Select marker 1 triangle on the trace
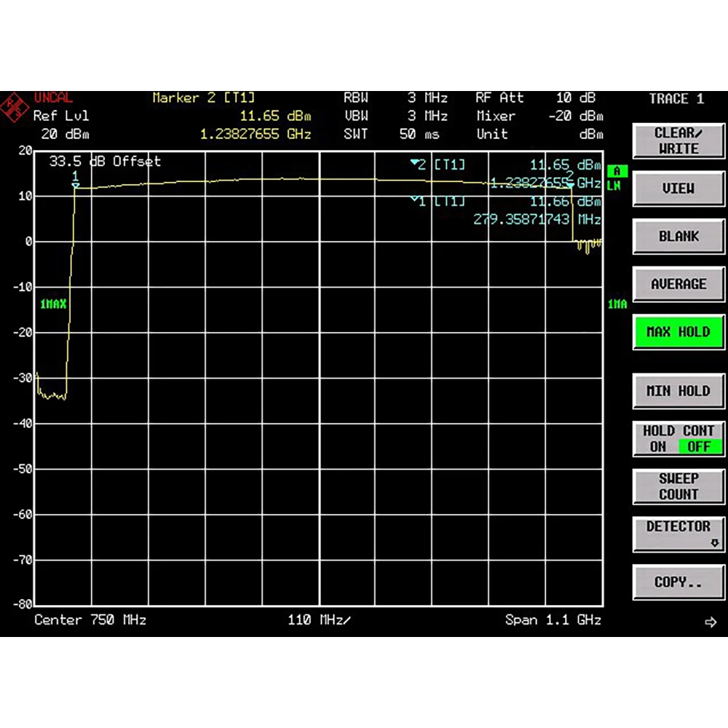Image resolution: width=728 pixels, height=728 pixels. (75, 186)
